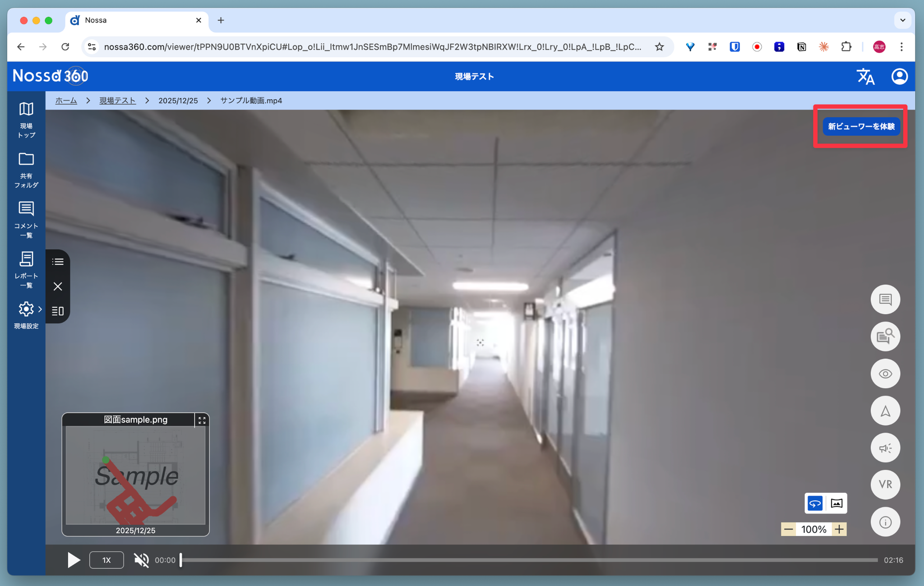Play the sample video
Screen dimensions: 924x586
(x=74, y=560)
